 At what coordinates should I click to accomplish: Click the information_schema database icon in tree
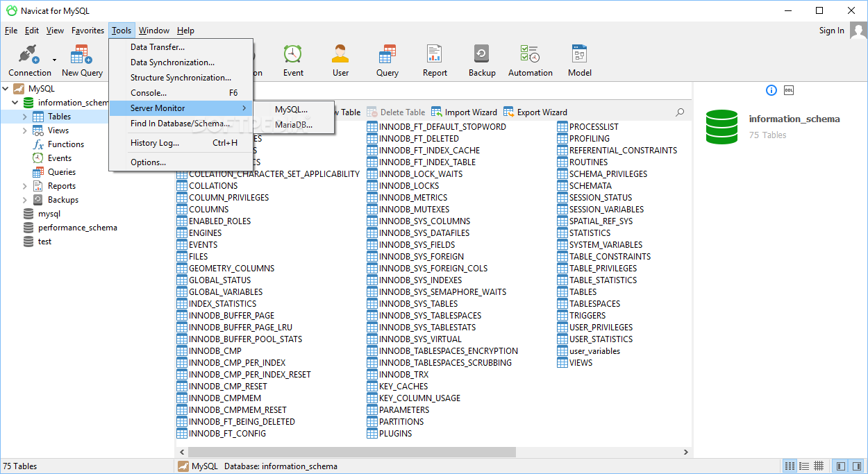pyautogui.click(x=28, y=103)
